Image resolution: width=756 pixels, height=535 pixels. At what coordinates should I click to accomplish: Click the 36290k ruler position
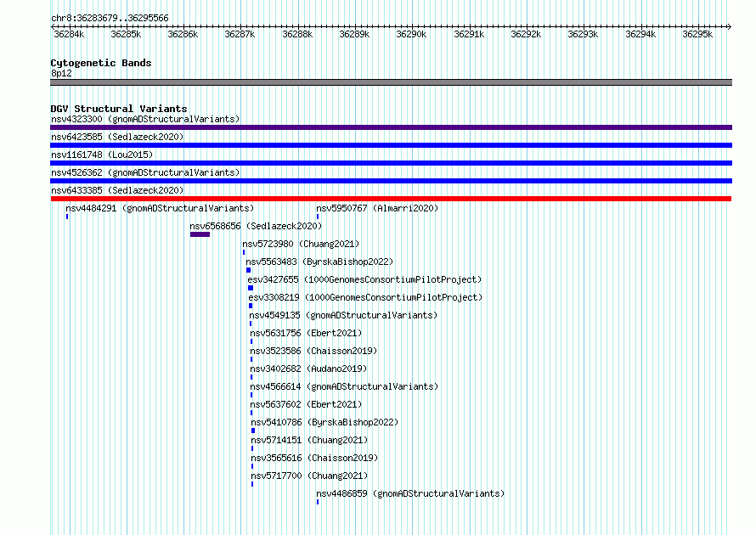[411, 34]
